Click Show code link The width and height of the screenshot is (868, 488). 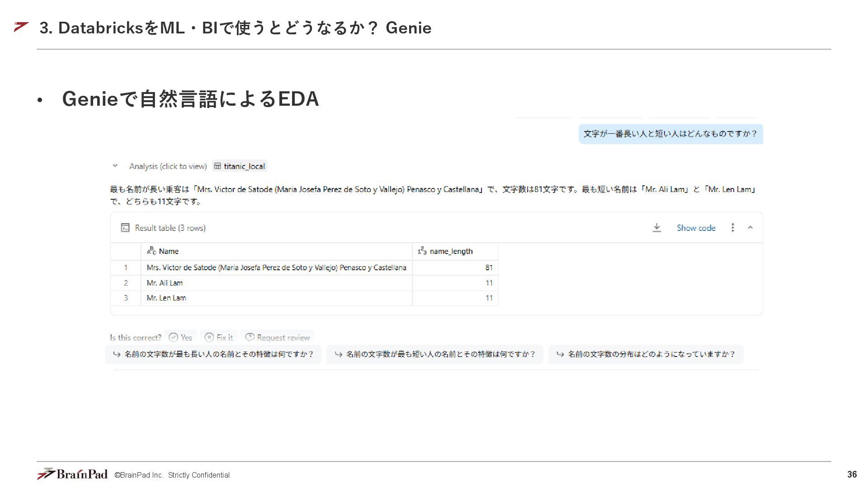click(696, 228)
